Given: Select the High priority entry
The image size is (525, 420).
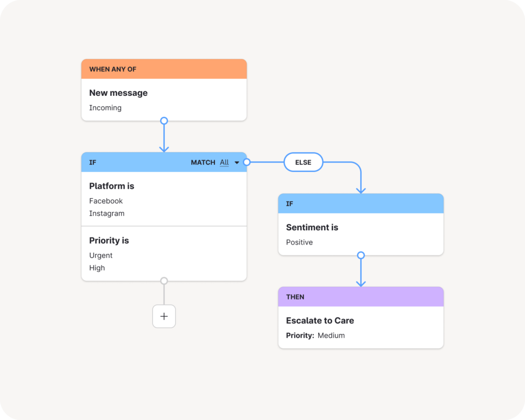Looking at the screenshot, I should tap(97, 268).
